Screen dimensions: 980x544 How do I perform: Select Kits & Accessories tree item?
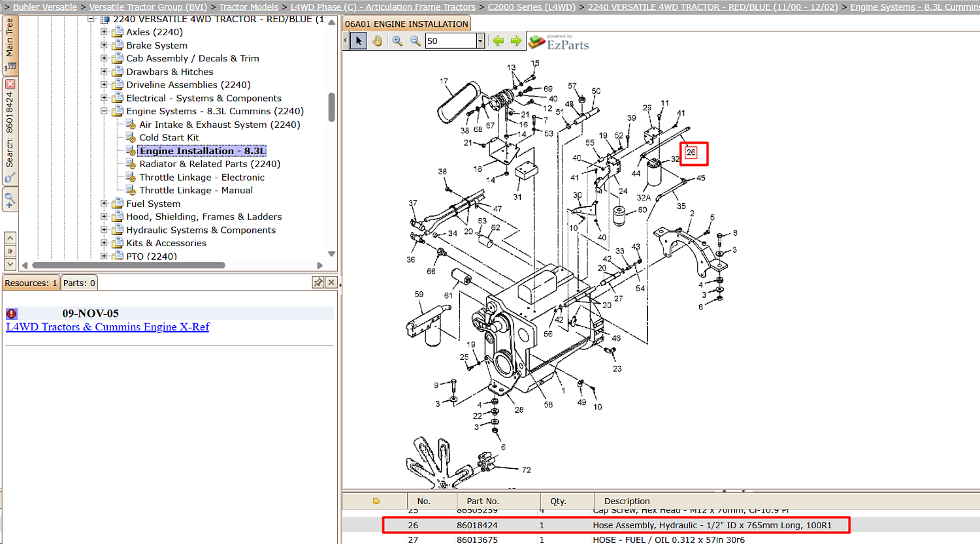[x=166, y=243]
